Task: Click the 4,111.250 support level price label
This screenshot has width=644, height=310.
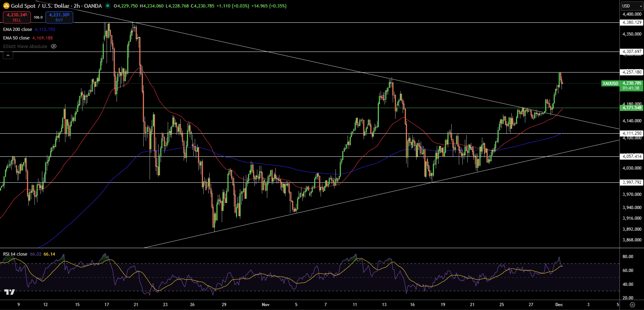Action: (632, 134)
